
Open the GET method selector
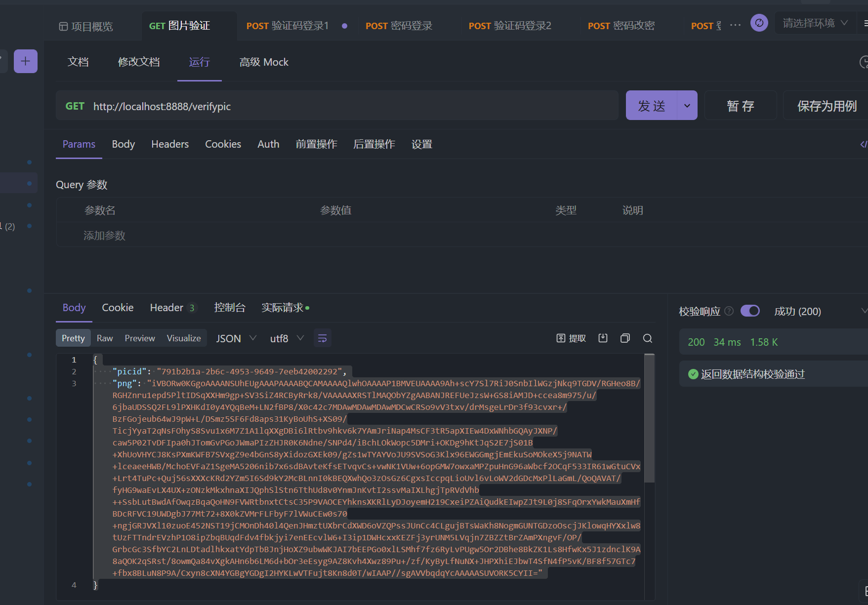click(75, 106)
